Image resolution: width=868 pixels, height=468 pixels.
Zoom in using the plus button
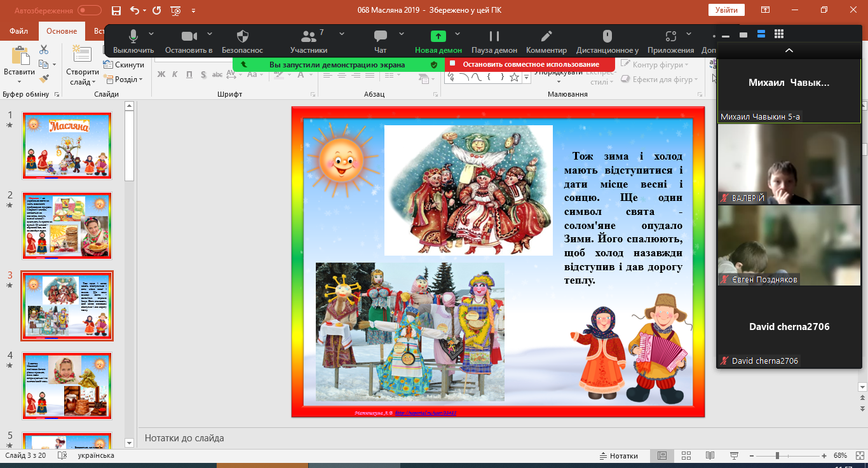[824, 456]
